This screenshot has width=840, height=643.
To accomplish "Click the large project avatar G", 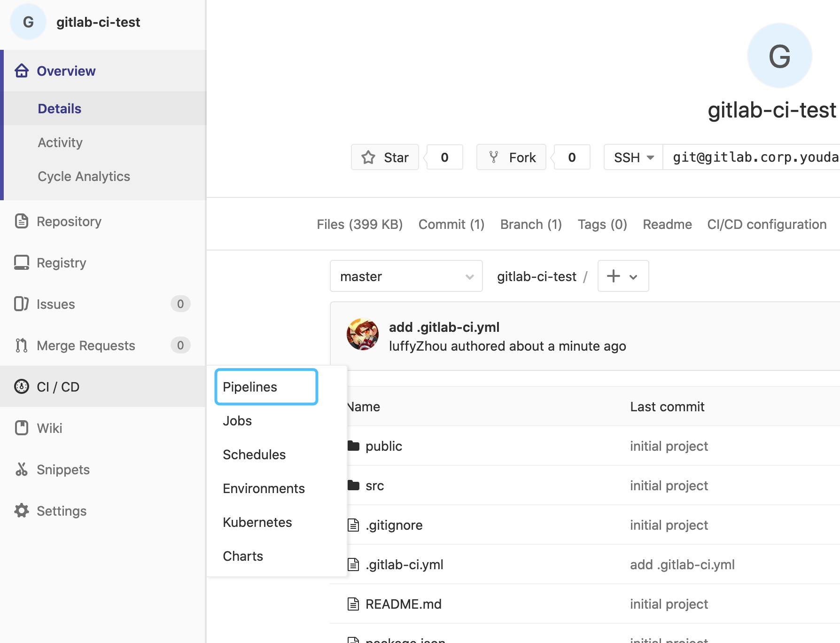I will 779,56.
